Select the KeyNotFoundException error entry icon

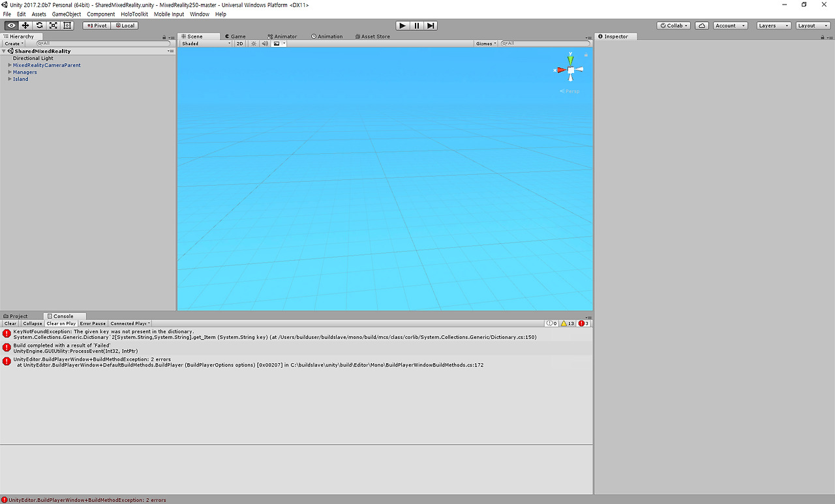tap(7, 334)
